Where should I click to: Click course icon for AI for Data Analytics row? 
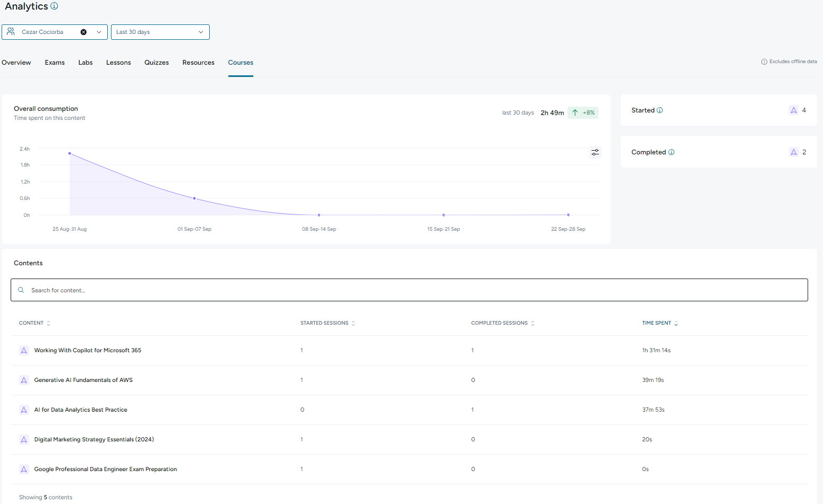click(24, 410)
